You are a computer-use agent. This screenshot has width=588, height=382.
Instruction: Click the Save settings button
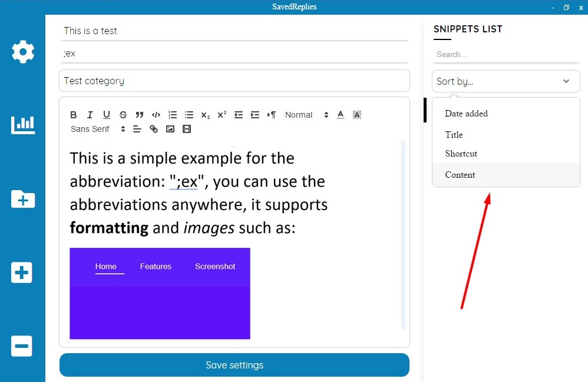tap(234, 365)
